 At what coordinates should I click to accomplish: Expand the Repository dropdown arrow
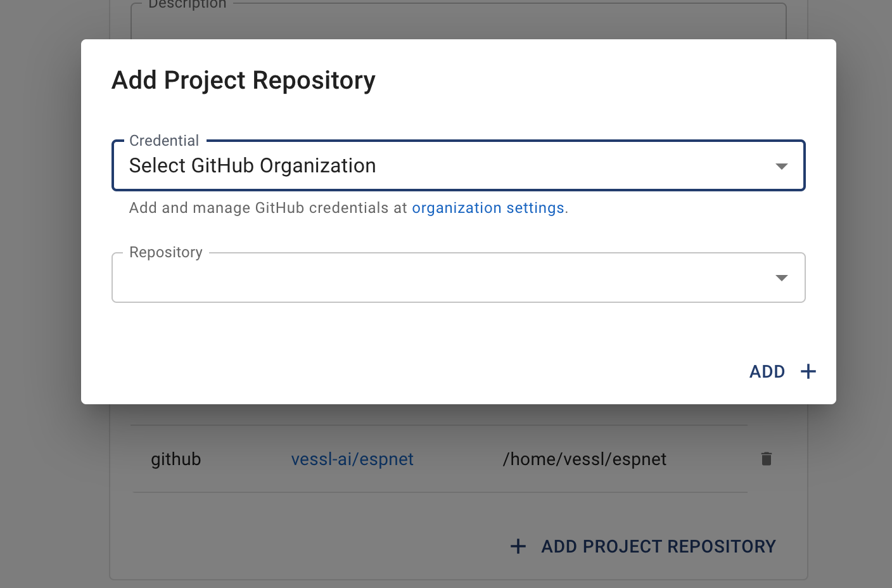pos(781,278)
